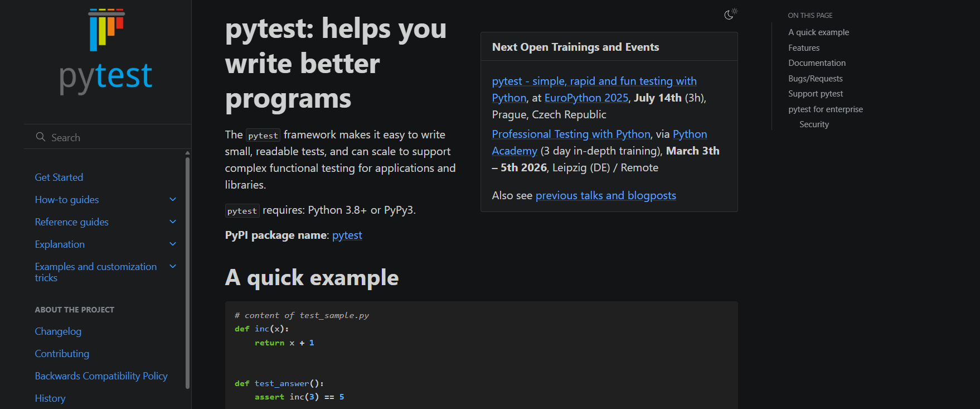This screenshot has height=409, width=980.
Task: Jump to Security in page contents
Action: [x=814, y=124]
